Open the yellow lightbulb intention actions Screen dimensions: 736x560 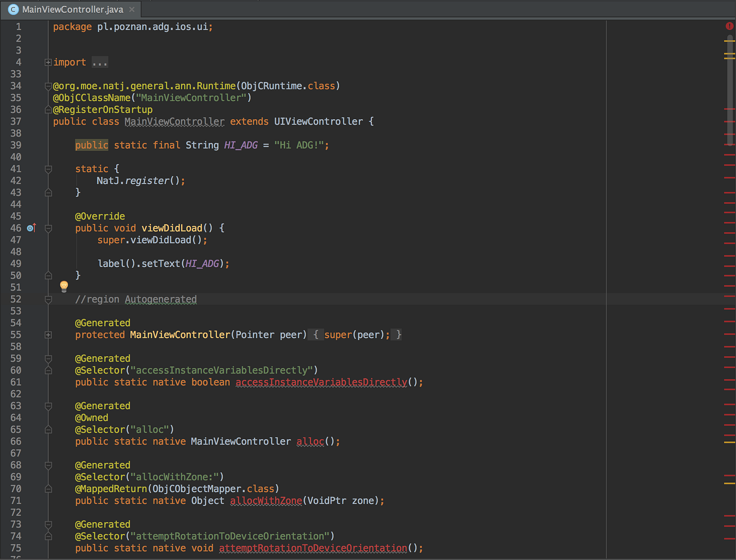[64, 286]
